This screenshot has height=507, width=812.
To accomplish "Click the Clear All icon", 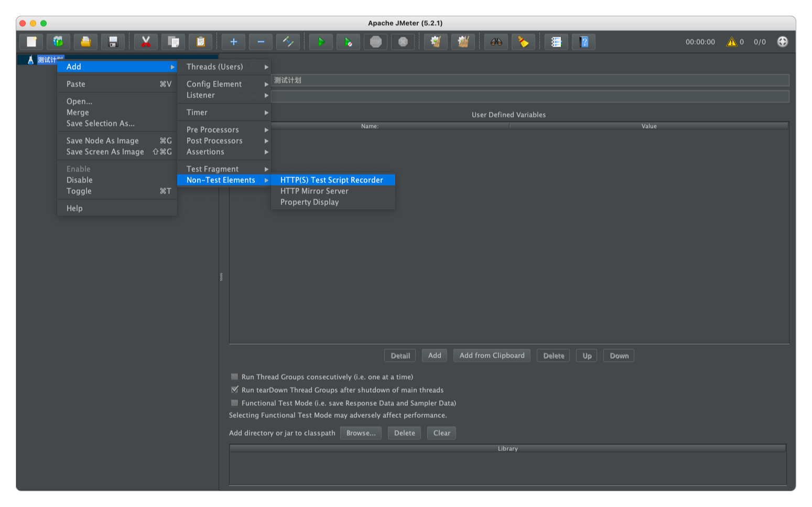I will [x=463, y=42].
